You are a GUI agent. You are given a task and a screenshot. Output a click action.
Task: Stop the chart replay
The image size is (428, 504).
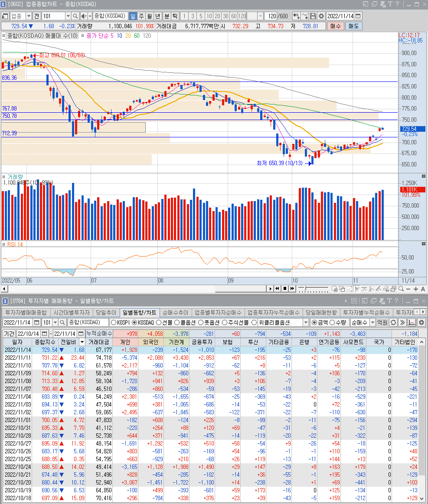pyautogui.click(x=284, y=289)
